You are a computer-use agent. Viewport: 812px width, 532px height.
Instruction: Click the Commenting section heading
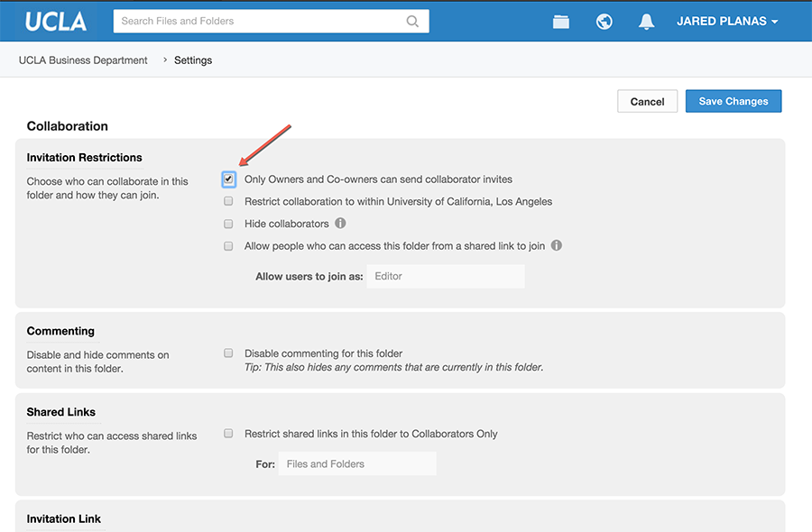click(x=60, y=331)
